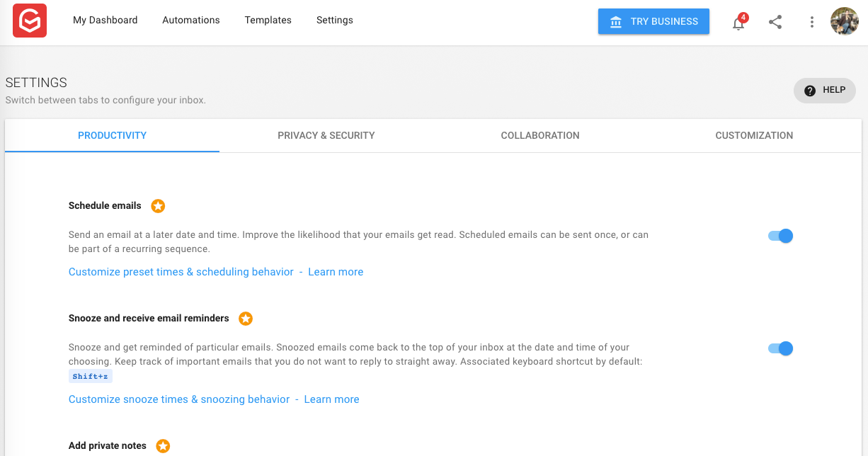Click the star badge next to Add private notes

163,446
